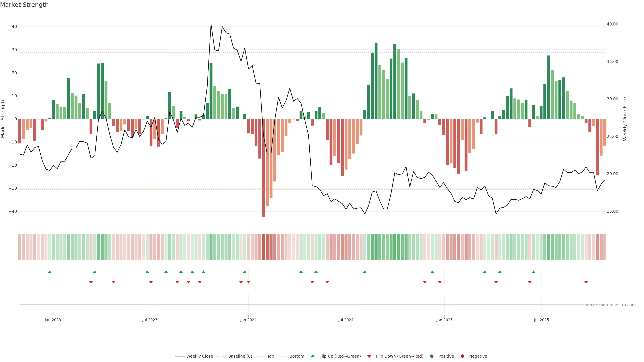The image size is (644, 362).
Task: Click Flip Up green triangle legend icon
Action: point(312,356)
